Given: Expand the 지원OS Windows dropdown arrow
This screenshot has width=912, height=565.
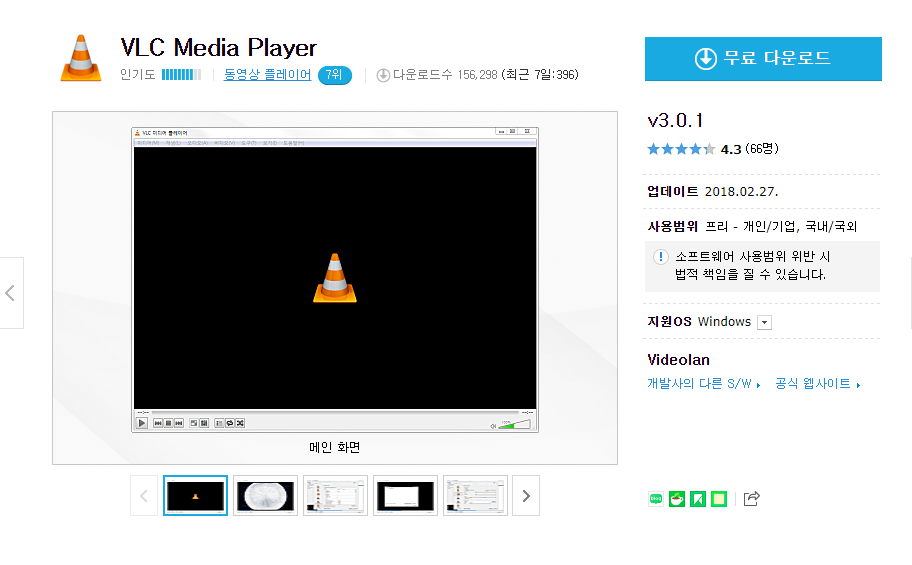Looking at the screenshot, I should click(x=764, y=322).
